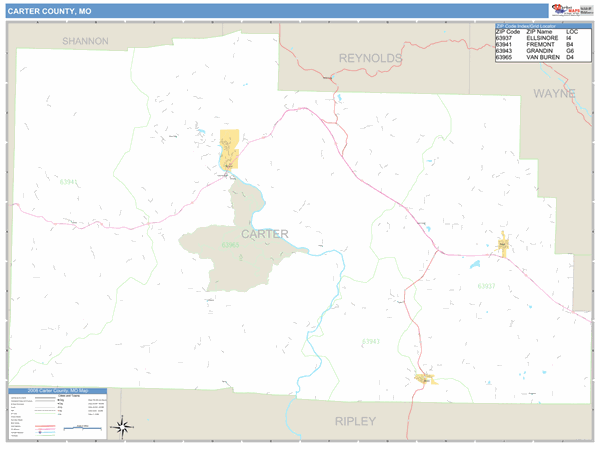Screen dimensions: 600x450
Task: Click the 2008 Carter County legend title
Action: click(57, 390)
